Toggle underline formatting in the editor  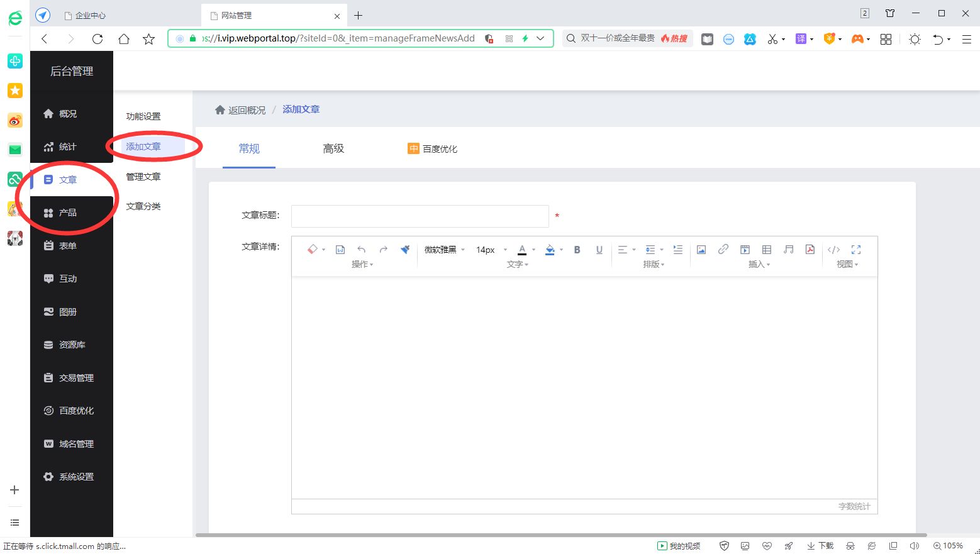click(599, 249)
